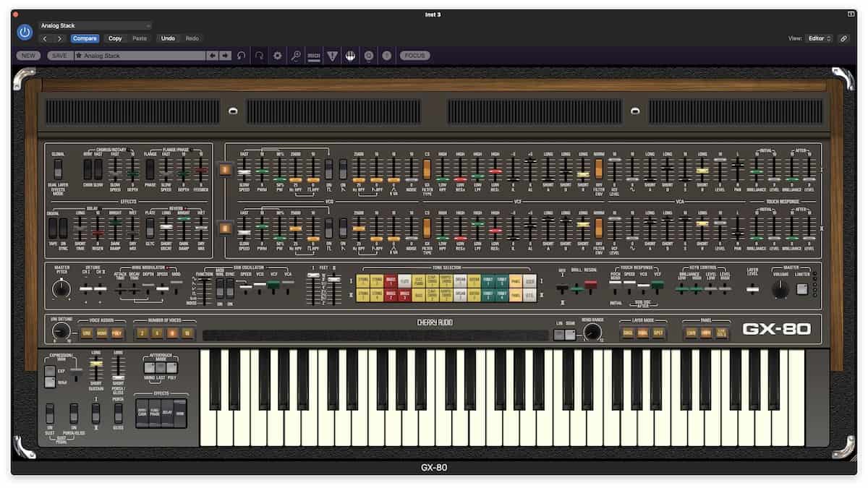This screenshot has height=488, width=868.
Task: Set number of voices to 16
Action: click(187, 333)
